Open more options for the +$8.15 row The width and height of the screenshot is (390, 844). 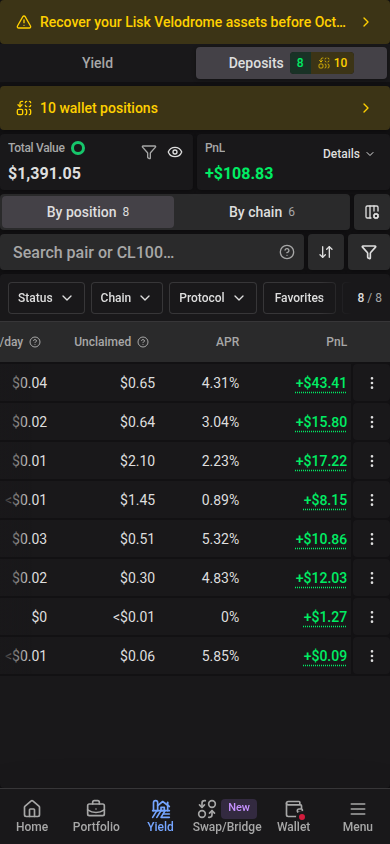point(371,500)
